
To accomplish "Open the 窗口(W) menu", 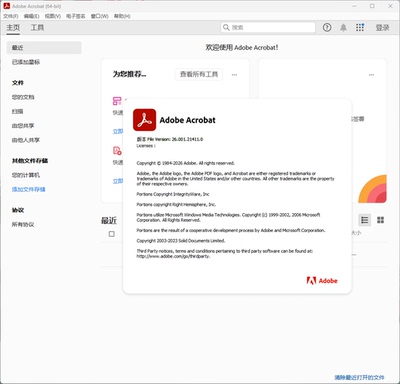I will [x=100, y=16].
